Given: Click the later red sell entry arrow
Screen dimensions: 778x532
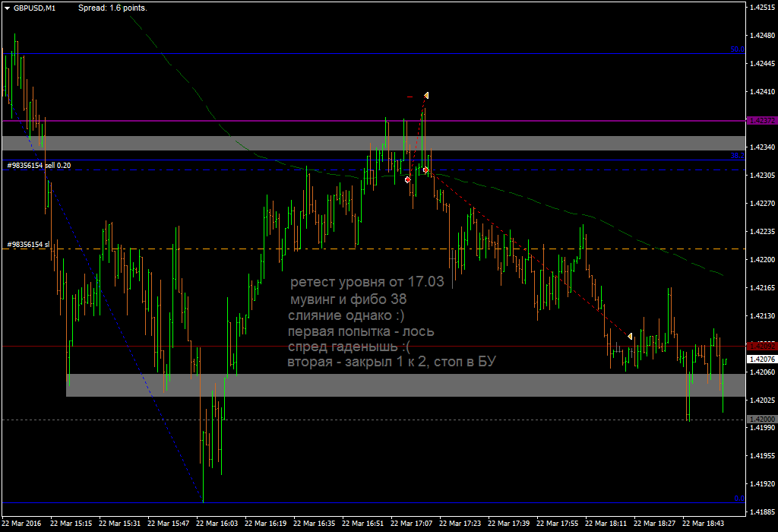Looking at the screenshot, I should pyautogui.click(x=425, y=169).
